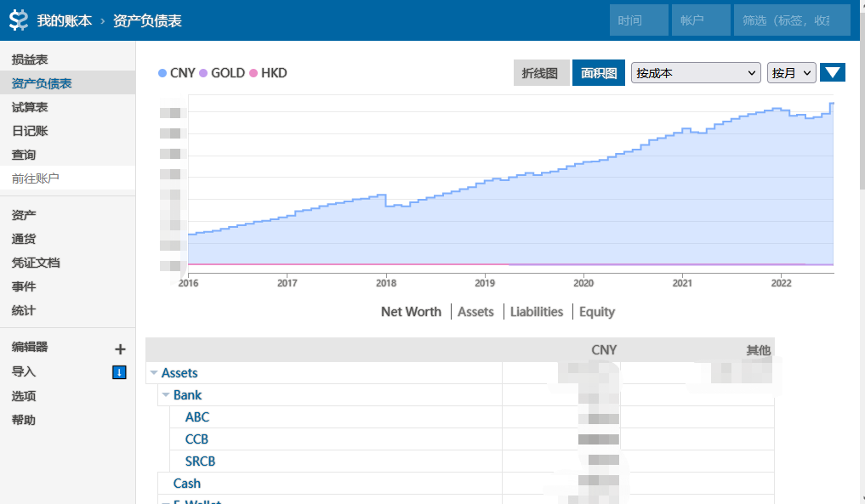Open the 按月 interval dropdown

(x=791, y=73)
